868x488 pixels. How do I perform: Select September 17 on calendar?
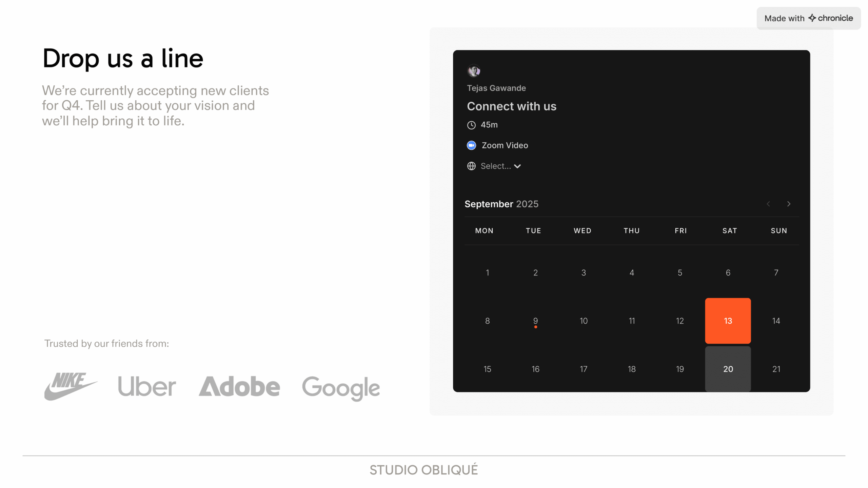(584, 369)
